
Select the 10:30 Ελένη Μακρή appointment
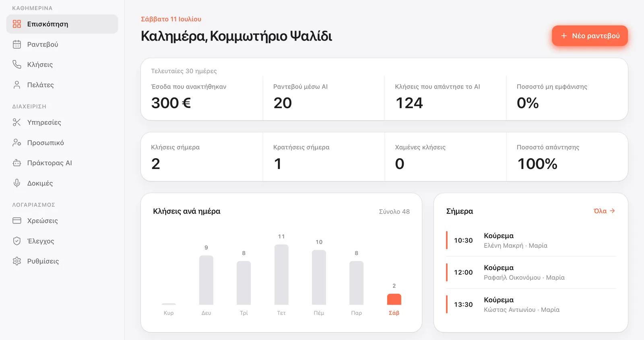531,240
